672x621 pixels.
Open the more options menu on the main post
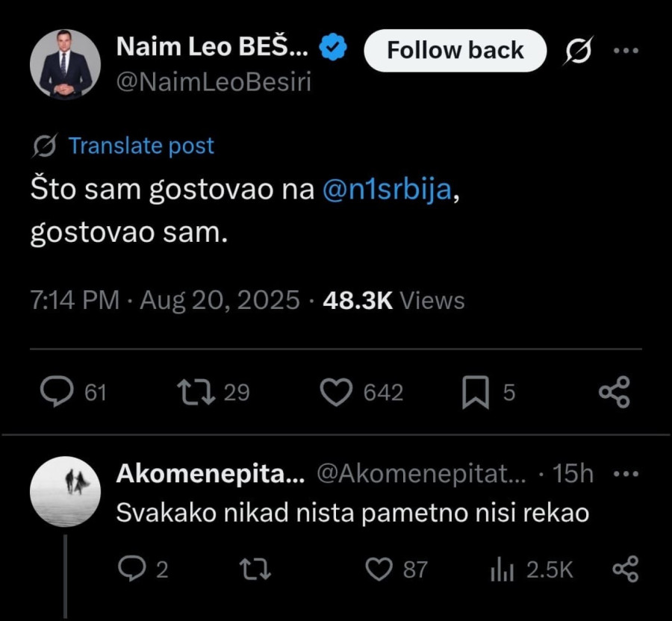627,50
